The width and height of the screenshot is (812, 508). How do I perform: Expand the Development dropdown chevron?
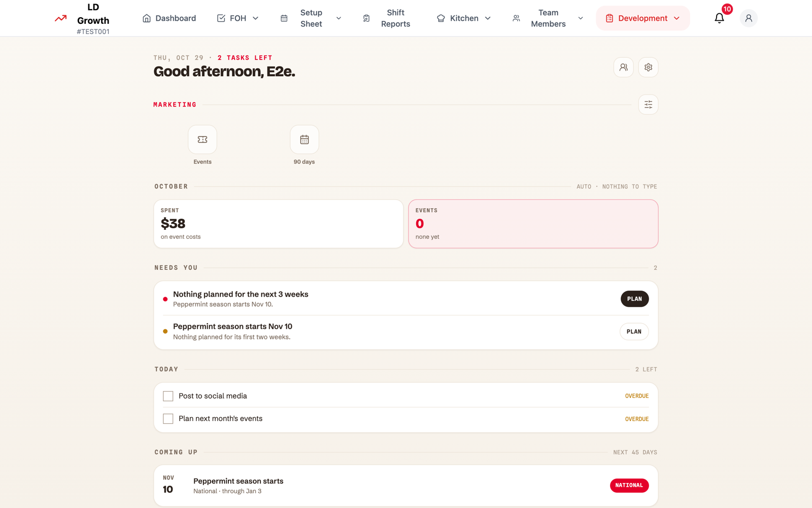[676, 18]
